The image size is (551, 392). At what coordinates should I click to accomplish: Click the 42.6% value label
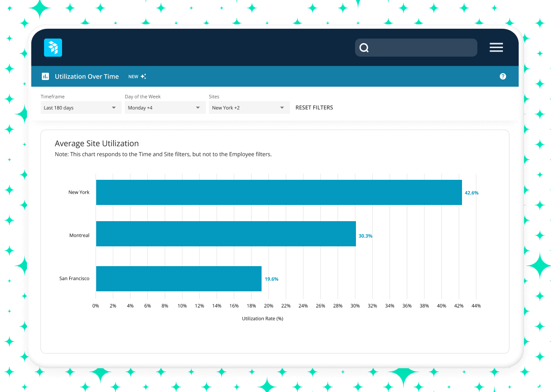point(471,193)
